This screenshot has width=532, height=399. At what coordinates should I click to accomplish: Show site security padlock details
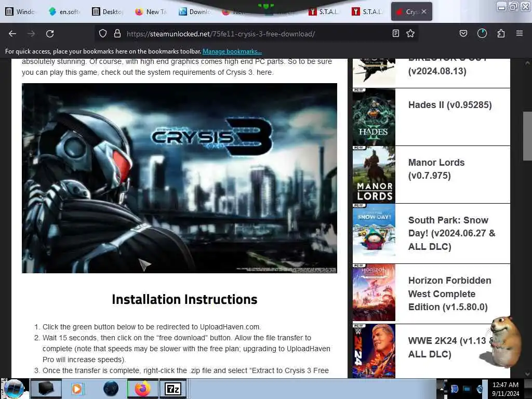point(117,34)
